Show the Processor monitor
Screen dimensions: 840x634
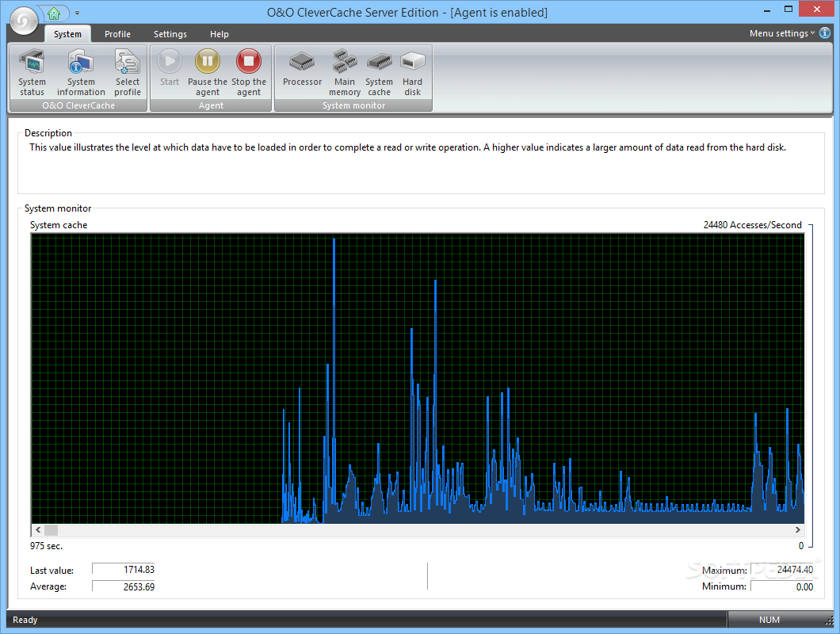tap(302, 68)
